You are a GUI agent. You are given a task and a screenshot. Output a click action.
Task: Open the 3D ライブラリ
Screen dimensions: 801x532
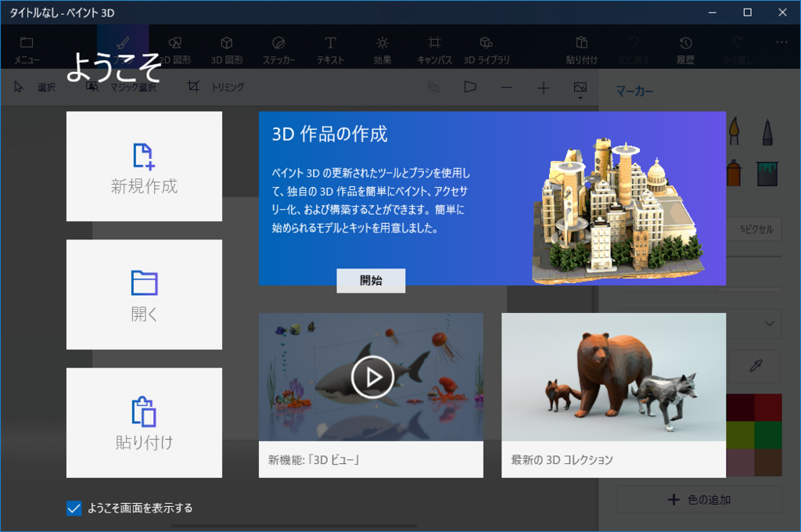point(487,50)
